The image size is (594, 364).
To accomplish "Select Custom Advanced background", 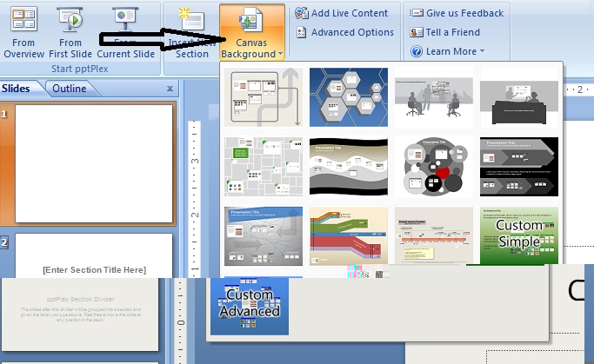I will coord(250,307).
